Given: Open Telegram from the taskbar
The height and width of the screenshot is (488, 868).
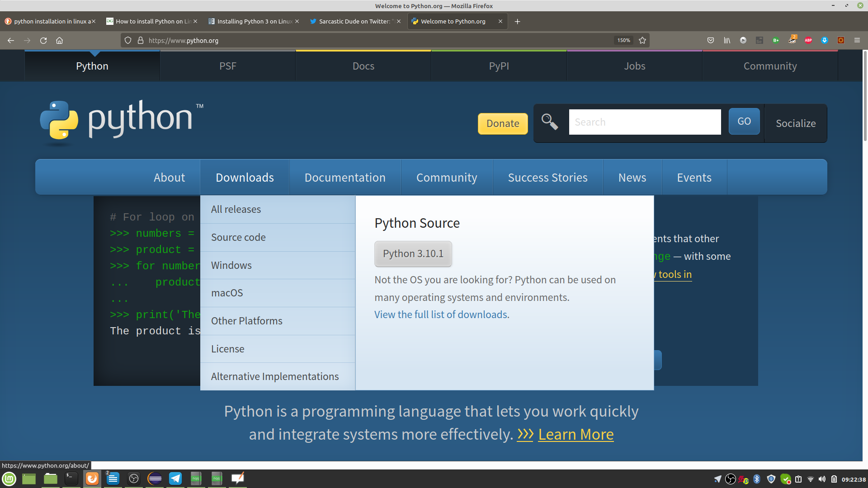Looking at the screenshot, I should (175, 479).
